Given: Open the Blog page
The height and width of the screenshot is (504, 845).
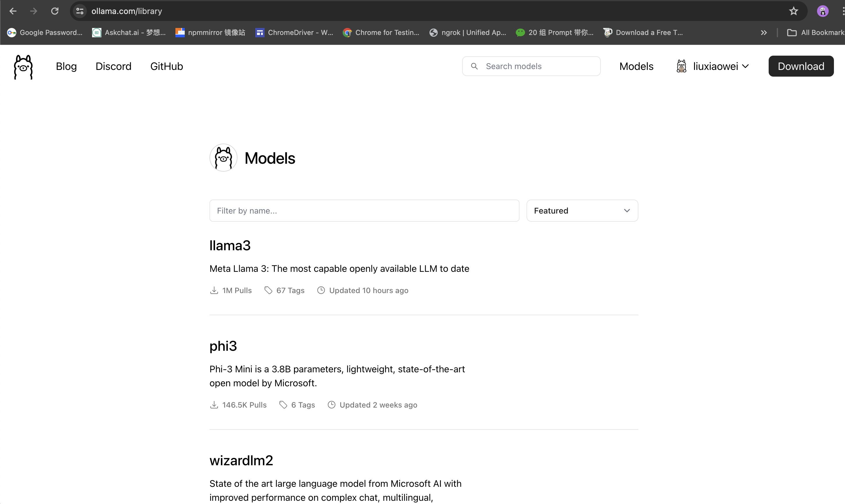Looking at the screenshot, I should click(66, 66).
